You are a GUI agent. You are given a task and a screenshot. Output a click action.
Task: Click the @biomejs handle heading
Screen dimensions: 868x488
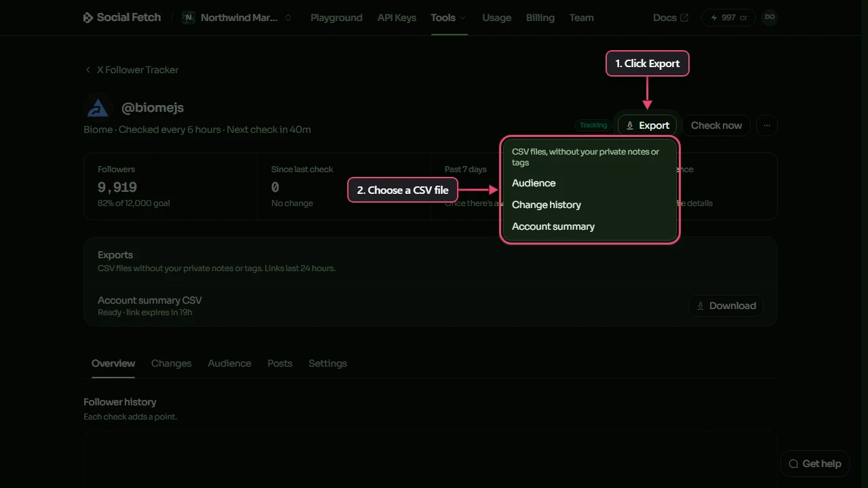(x=153, y=108)
